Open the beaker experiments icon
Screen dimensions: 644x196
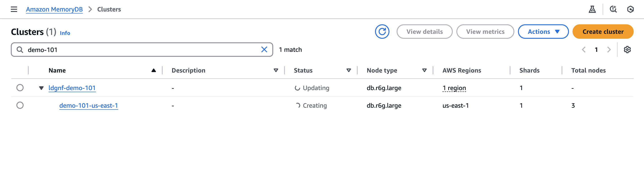pos(593,9)
